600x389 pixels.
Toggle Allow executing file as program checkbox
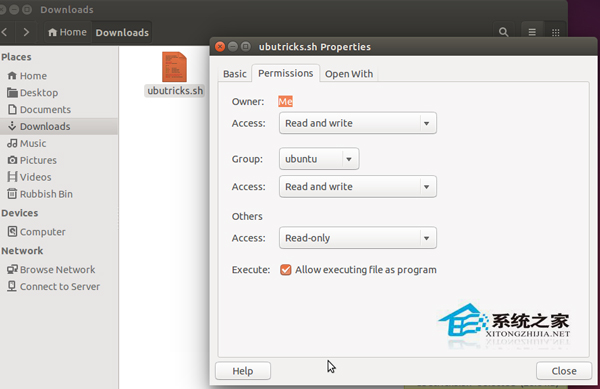pos(285,270)
